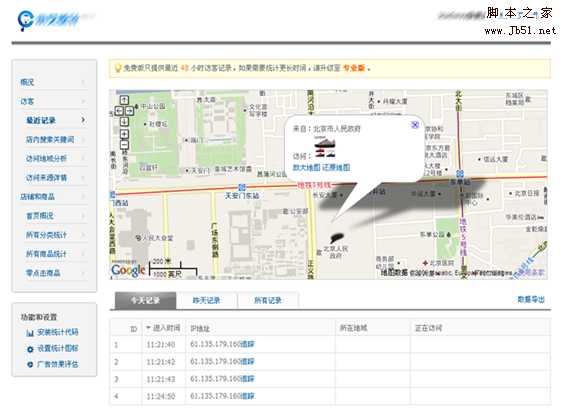
Task: Click 放大地图 link in info bubble
Action: click(x=306, y=167)
